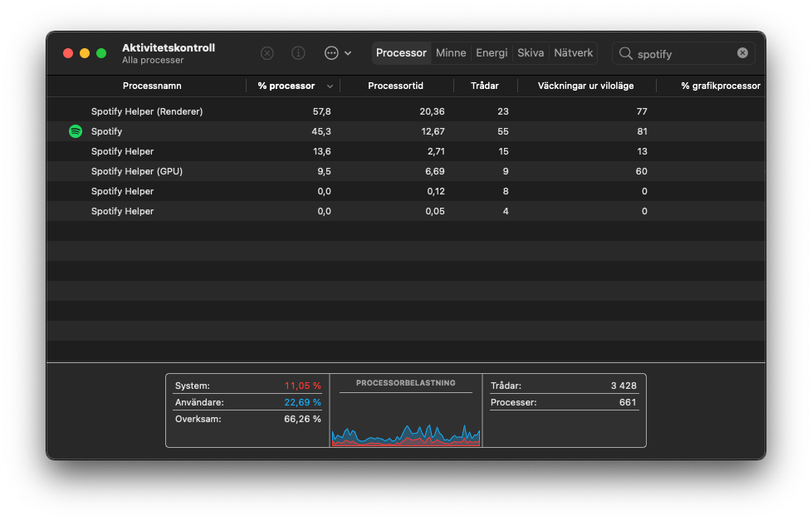Click the search field containing spotify
This screenshot has width=812, height=521.
(x=683, y=53)
